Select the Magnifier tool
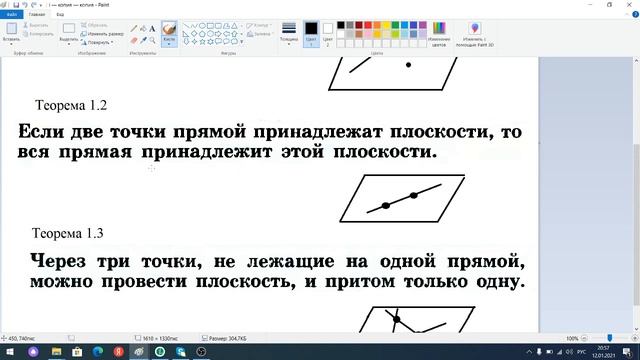This screenshot has height=360, width=640. click(x=152, y=40)
